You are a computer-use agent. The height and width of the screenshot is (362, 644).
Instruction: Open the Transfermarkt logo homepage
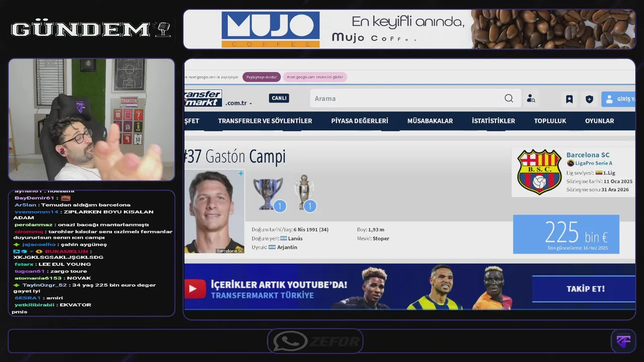pyautogui.click(x=203, y=98)
